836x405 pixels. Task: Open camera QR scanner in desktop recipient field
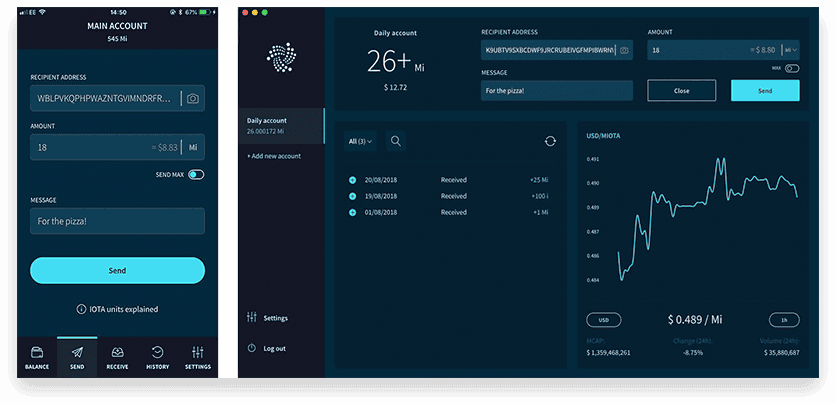(x=624, y=50)
